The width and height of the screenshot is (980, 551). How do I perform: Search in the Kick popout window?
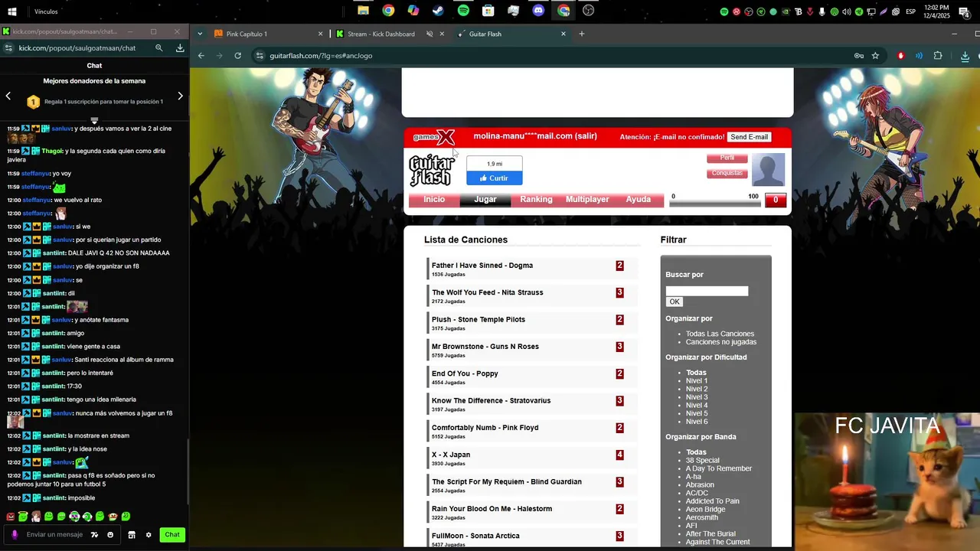point(159,47)
